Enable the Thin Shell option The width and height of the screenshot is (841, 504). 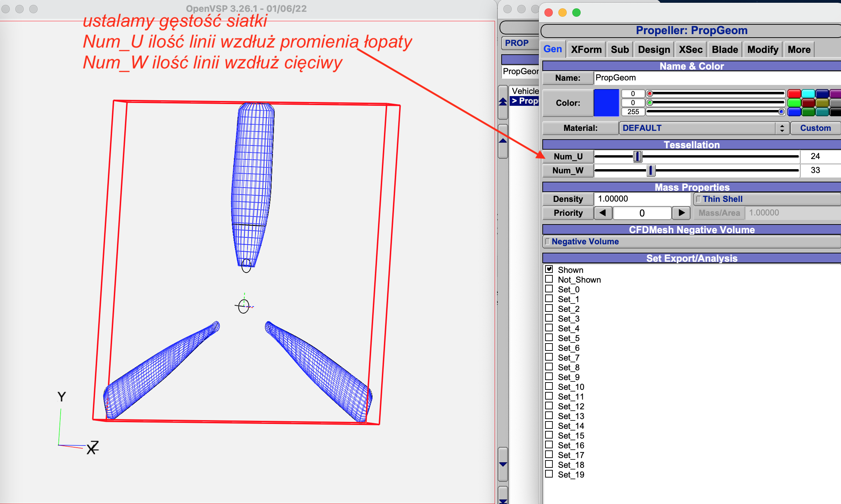[x=699, y=199]
